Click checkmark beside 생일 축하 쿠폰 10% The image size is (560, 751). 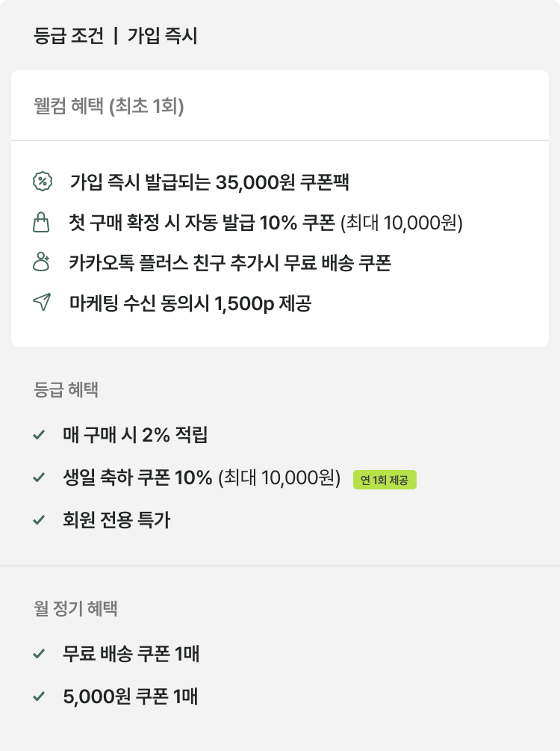tap(40, 478)
